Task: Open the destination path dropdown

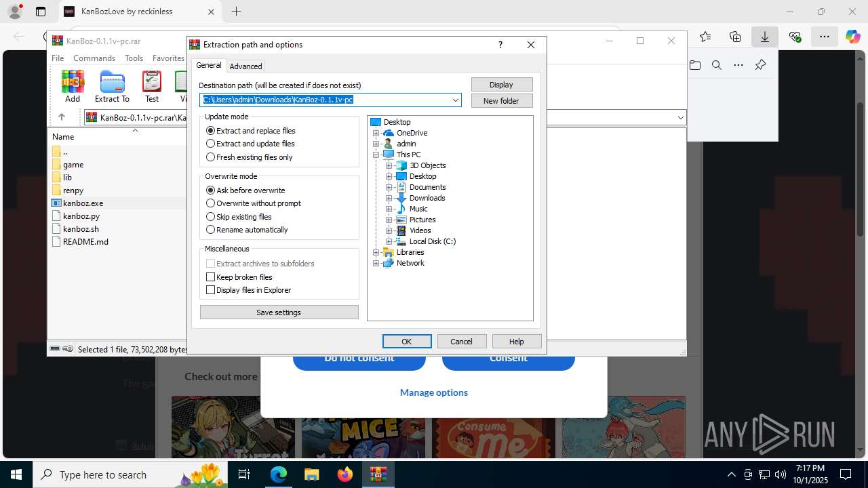Action: (456, 100)
